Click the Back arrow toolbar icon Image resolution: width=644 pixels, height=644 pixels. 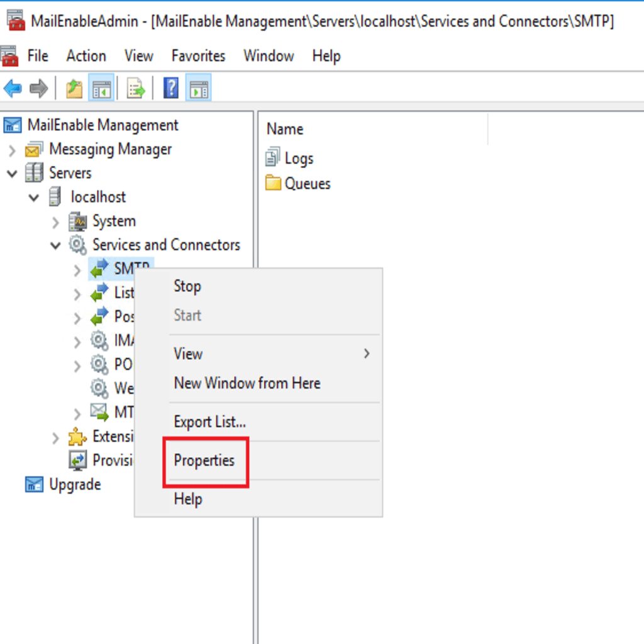point(13,88)
